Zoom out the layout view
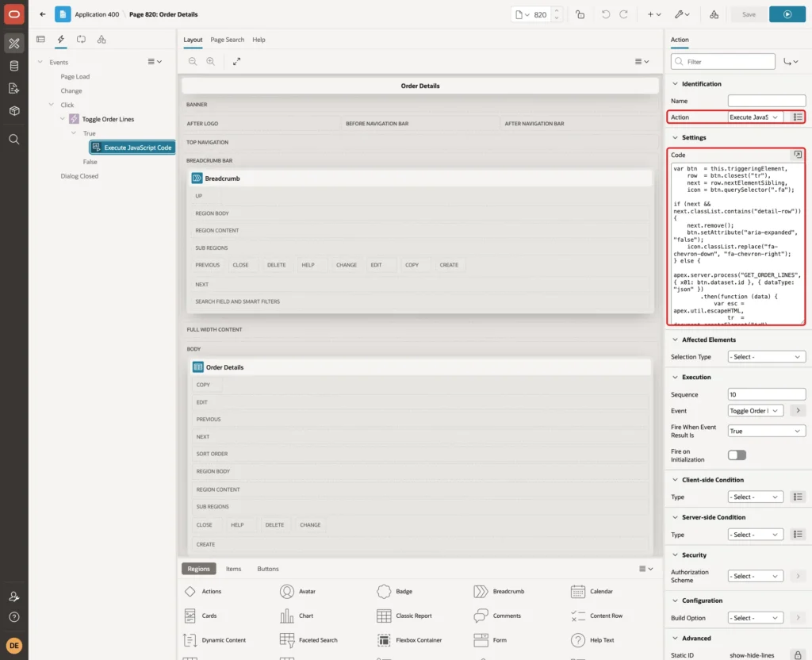Viewport: 812px width, 660px height. point(193,61)
